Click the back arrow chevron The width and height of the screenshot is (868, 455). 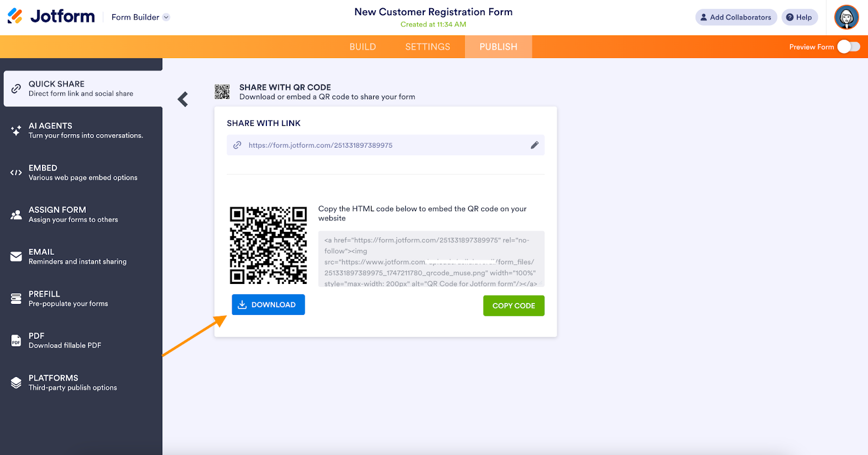(183, 99)
